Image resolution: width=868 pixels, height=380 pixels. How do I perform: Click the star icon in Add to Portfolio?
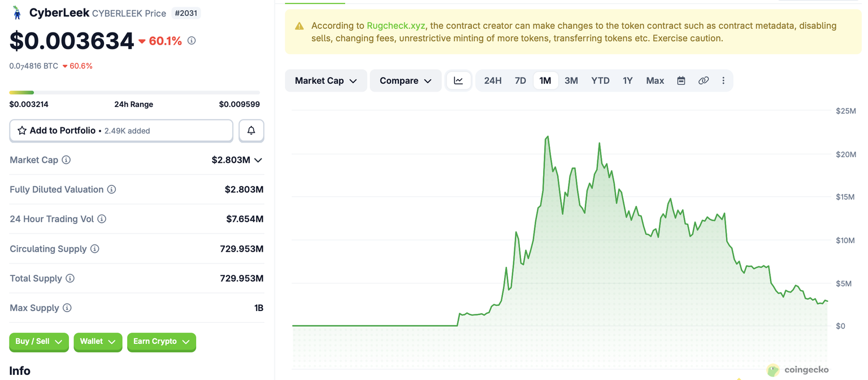22,131
